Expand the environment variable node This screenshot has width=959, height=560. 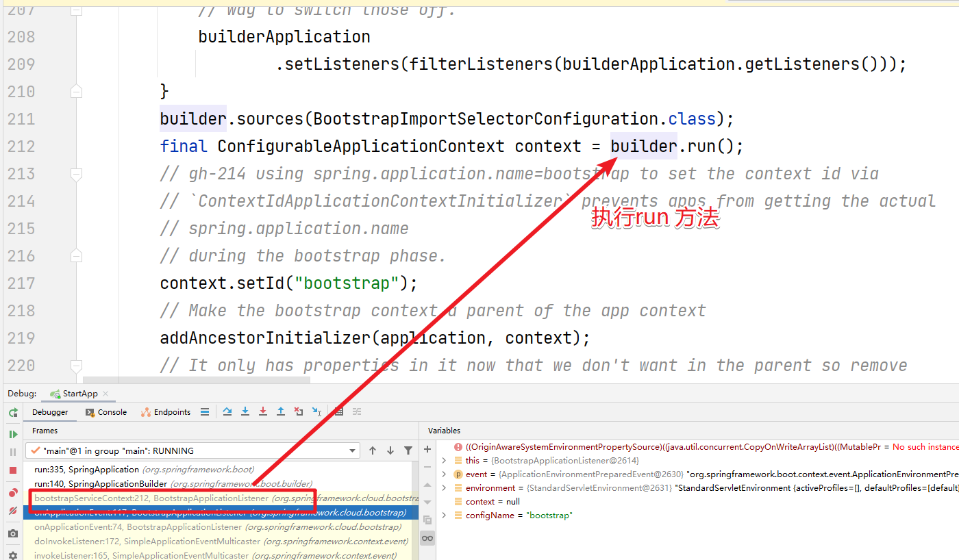point(444,487)
